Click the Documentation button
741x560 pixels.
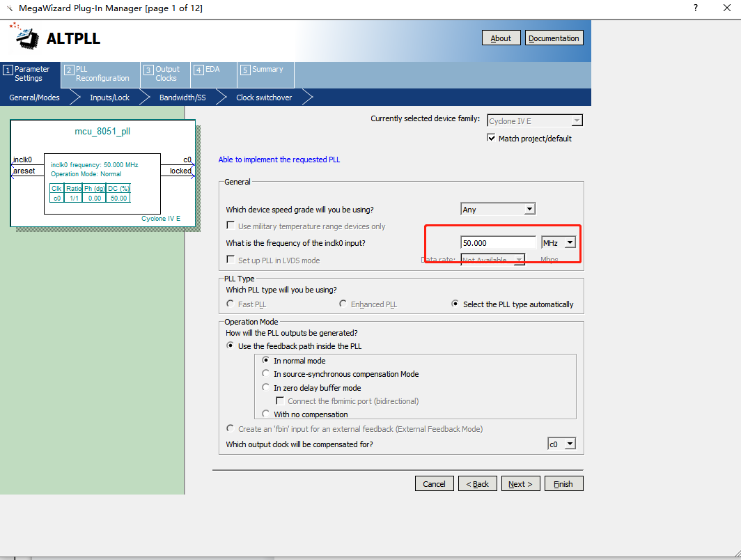[x=554, y=38]
